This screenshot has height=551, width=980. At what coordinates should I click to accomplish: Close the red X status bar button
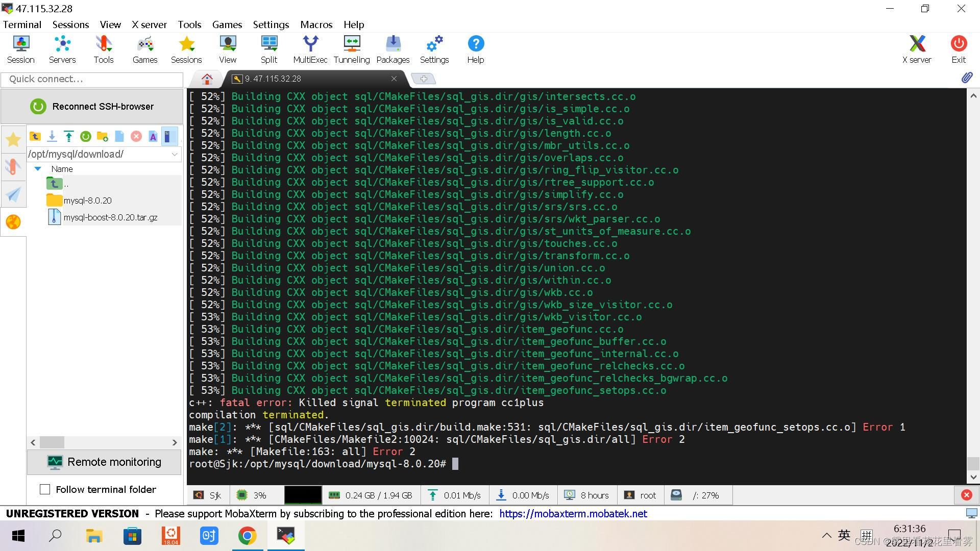967,495
